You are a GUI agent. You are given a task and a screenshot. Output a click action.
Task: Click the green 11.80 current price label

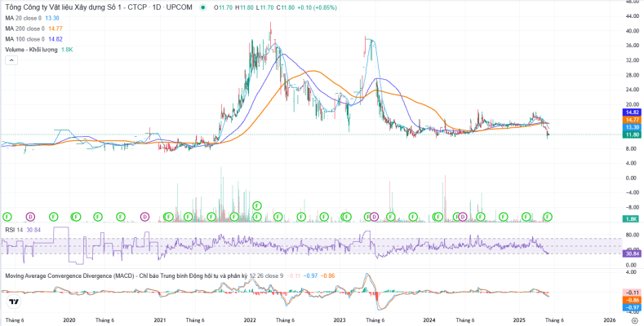(x=630, y=134)
